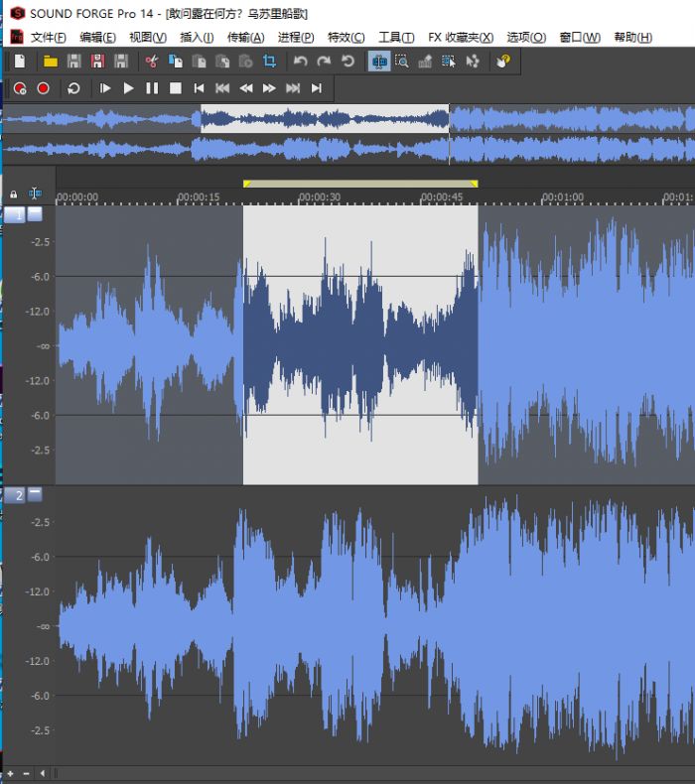The image size is (695, 784).
Task: Copy the selection with the copy icon
Action: (175, 62)
